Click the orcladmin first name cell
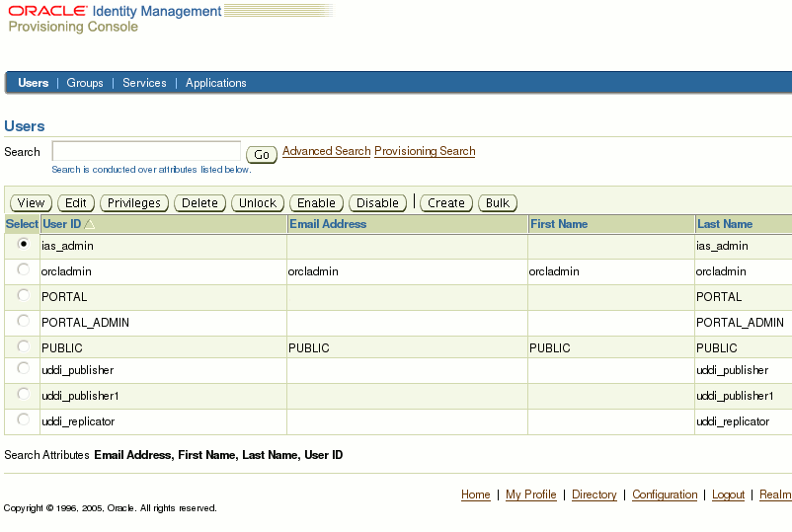 coord(611,271)
